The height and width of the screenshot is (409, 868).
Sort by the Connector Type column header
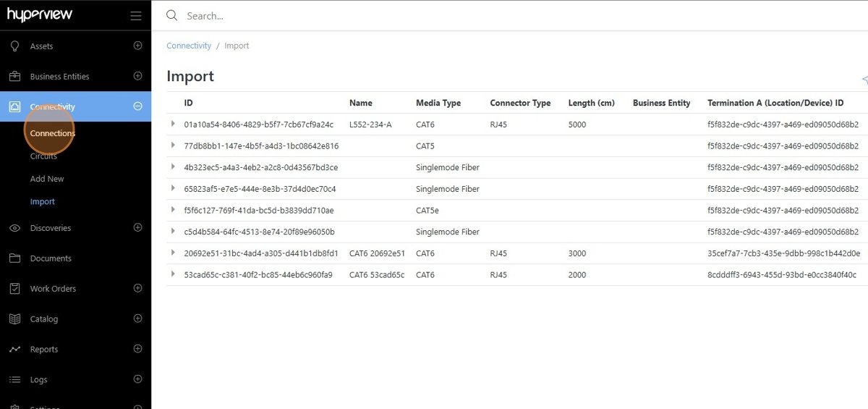520,103
